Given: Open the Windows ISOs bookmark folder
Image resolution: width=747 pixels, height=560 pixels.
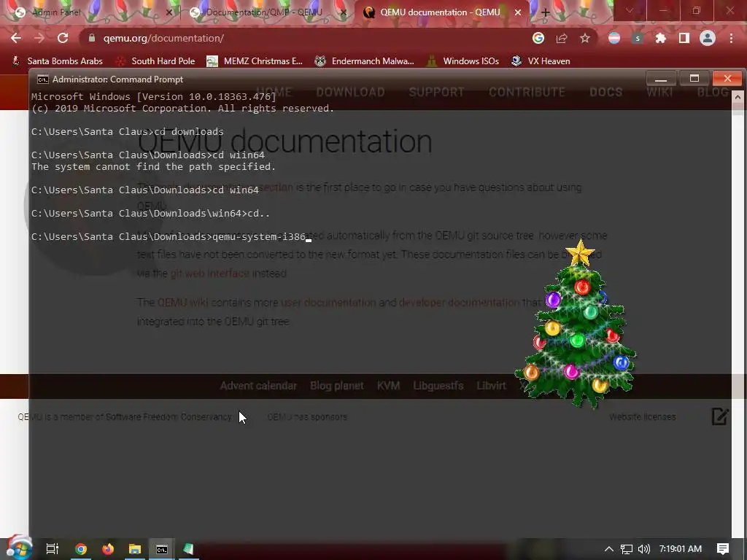Looking at the screenshot, I should click(462, 61).
